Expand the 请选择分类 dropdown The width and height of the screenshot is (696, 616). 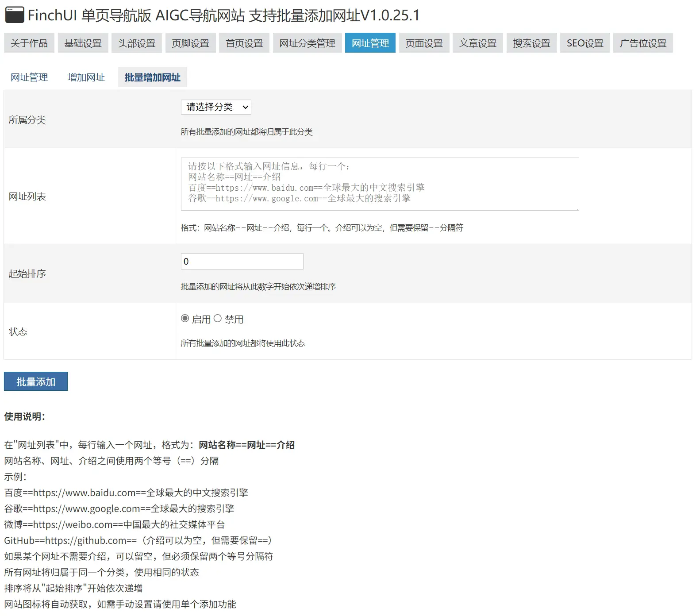coord(216,107)
